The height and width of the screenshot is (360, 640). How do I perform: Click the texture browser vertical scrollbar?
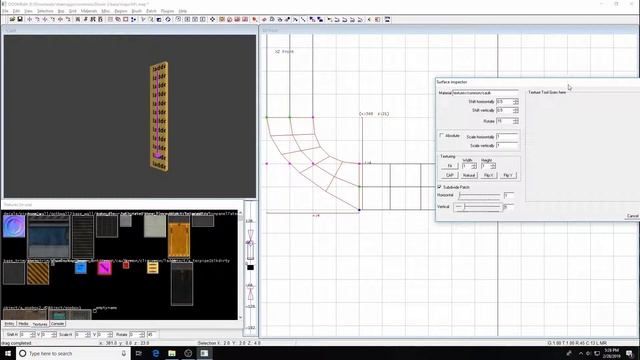(240, 265)
